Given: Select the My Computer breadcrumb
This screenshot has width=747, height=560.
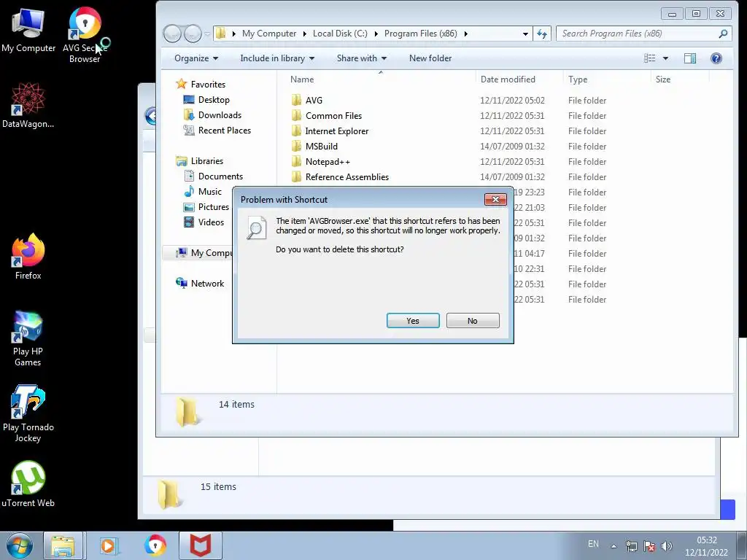Looking at the screenshot, I should 269,34.
